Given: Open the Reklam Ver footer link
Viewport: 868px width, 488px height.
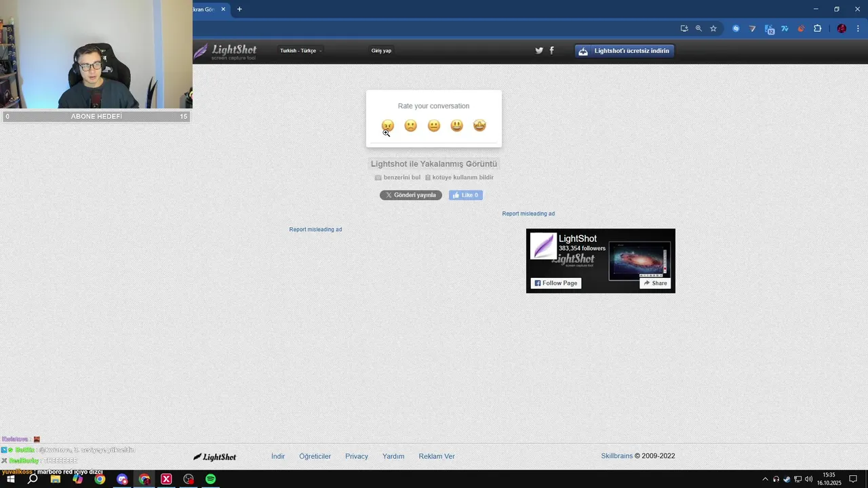Looking at the screenshot, I should [x=437, y=456].
